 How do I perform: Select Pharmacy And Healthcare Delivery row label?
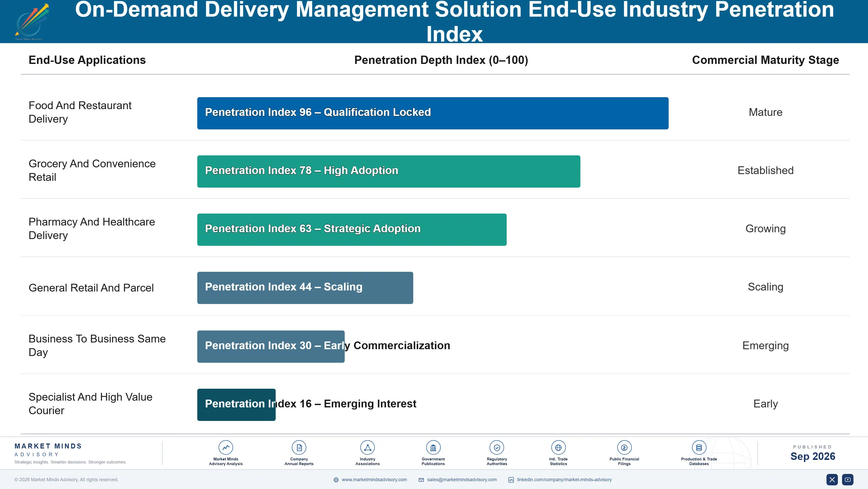tap(92, 229)
